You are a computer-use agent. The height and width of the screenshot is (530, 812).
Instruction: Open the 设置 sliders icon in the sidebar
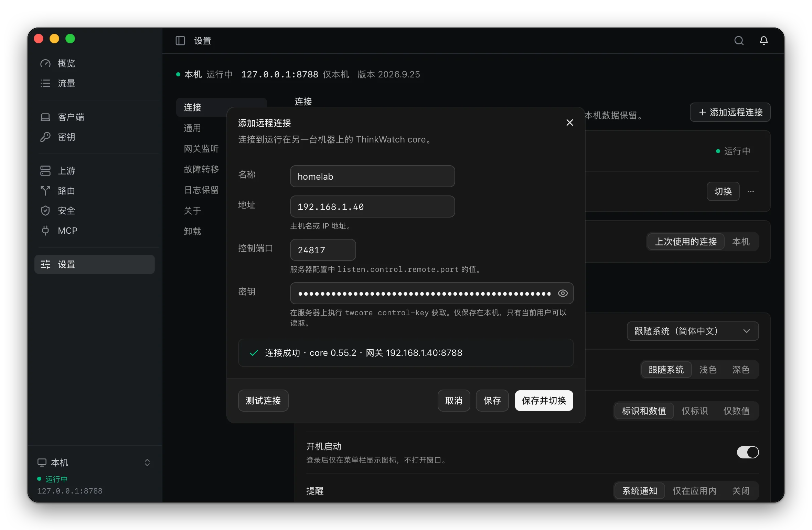(x=45, y=264)
